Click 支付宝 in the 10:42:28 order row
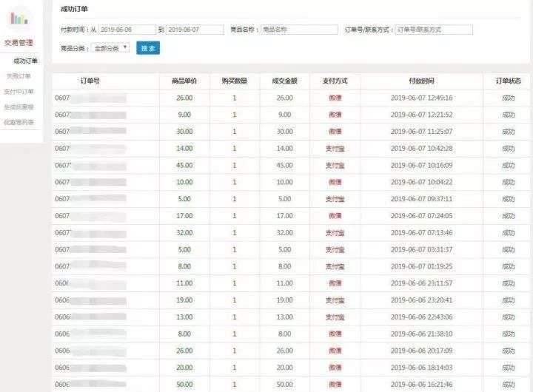 coord(335,149)
